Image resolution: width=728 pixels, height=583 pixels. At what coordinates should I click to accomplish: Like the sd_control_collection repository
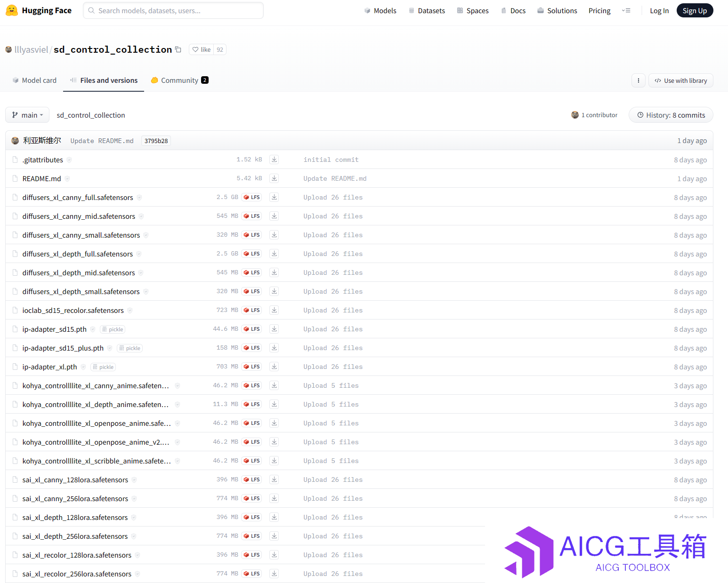tap(202, 49)
